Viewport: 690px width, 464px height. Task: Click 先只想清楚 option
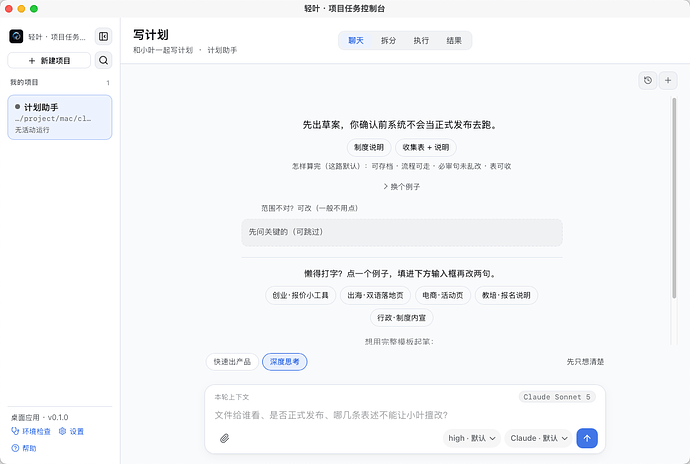point(585,362)
